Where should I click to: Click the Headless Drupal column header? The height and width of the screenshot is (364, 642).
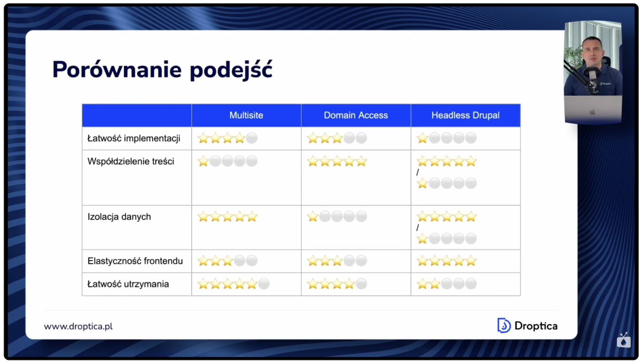(x=465, y=115)
